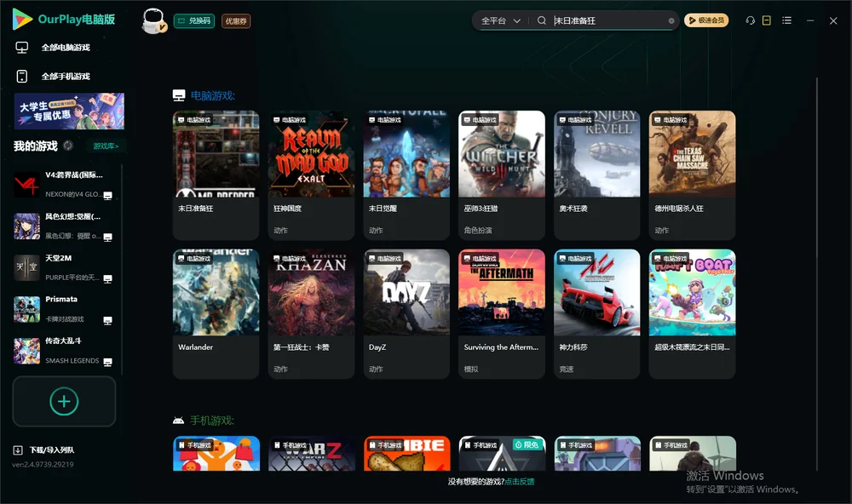
Task: Click the 兑换码 button
Action: 194,21
